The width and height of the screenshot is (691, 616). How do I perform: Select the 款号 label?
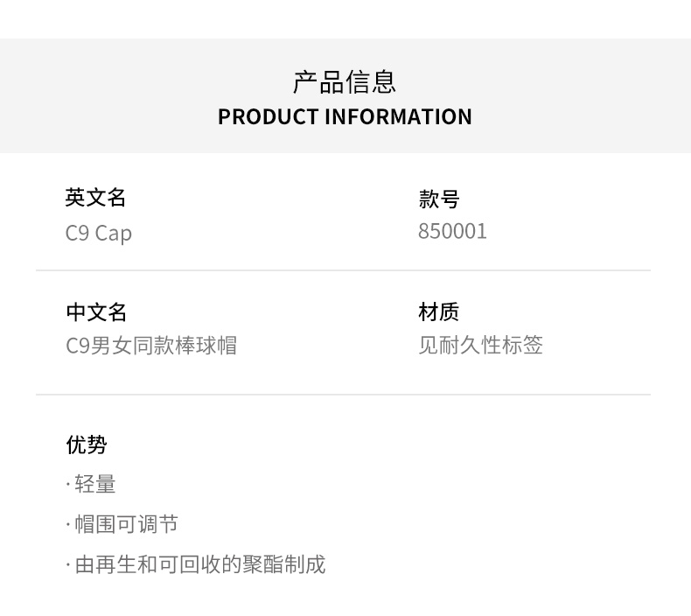point(438,199)
